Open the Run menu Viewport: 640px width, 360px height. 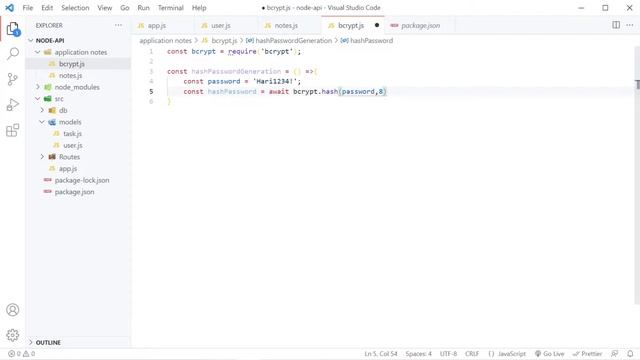click(143, 8)
